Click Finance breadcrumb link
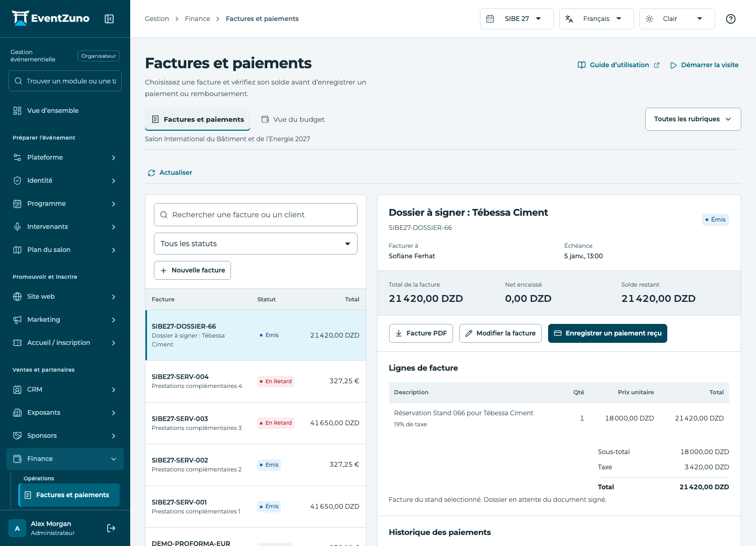756x546 pixels. tap(197, 19)
